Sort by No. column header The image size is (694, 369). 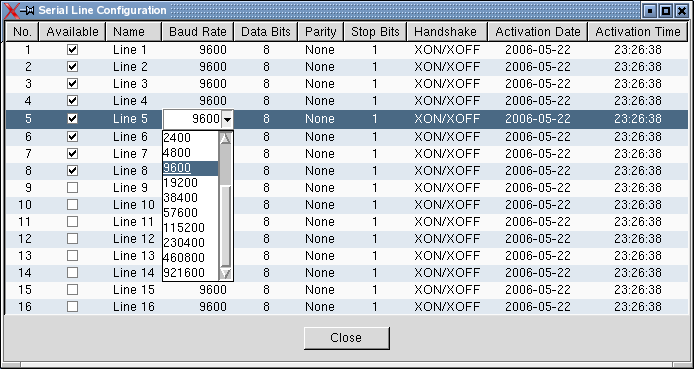click(x=22, y=32)
